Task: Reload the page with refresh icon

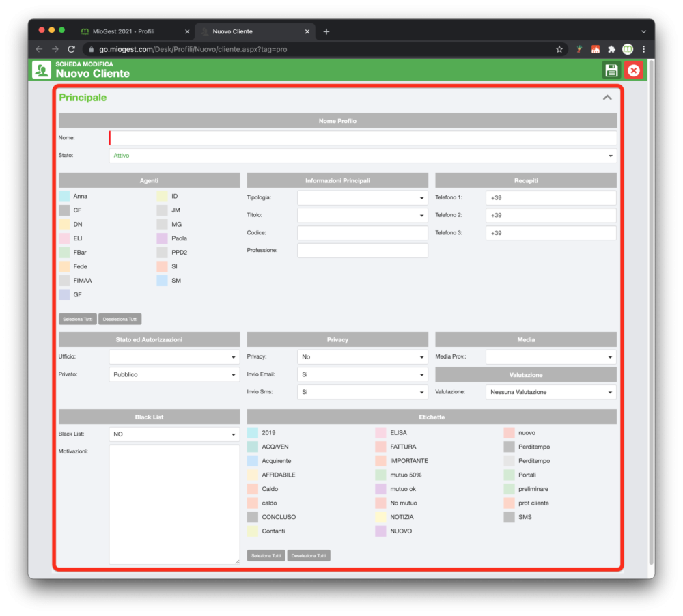Action: [72, 49]
